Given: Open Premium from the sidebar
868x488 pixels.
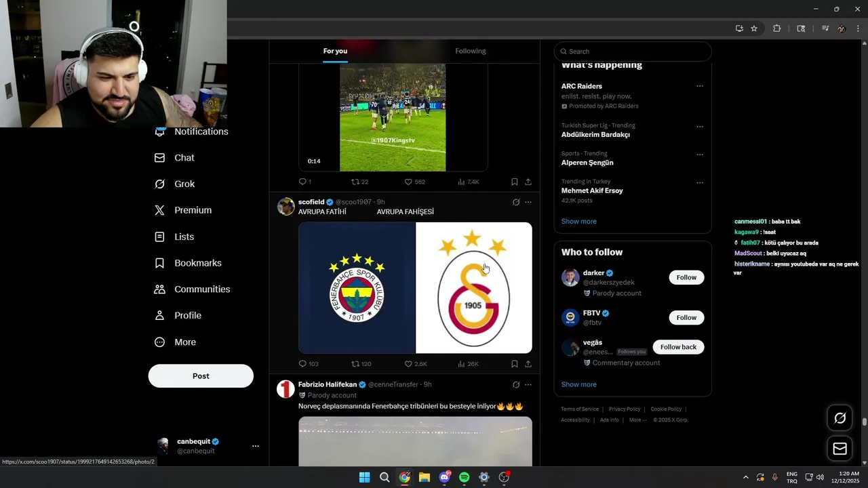Looking at the screenshot, I should [184, 210].
